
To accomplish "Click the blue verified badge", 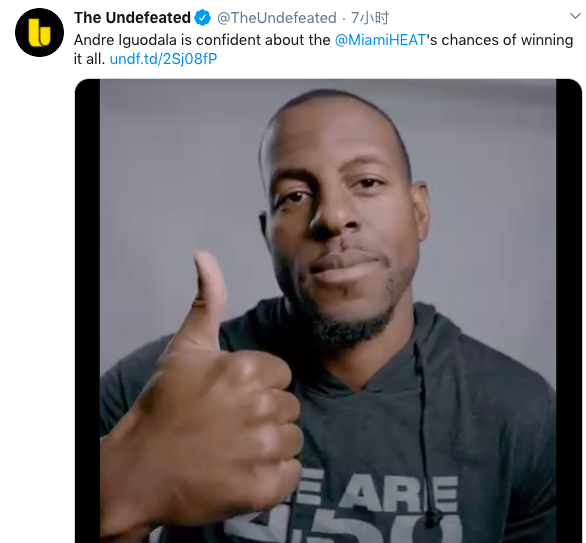I will (203, 18).
